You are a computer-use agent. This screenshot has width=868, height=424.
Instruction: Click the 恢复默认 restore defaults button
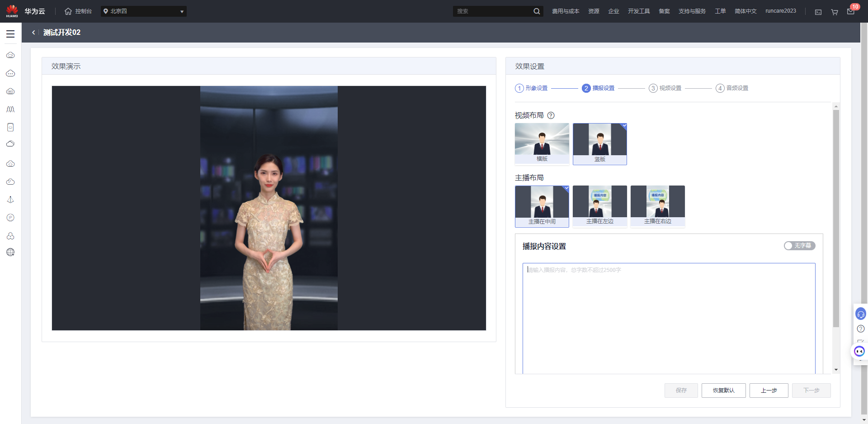click(x=724, y=391)
